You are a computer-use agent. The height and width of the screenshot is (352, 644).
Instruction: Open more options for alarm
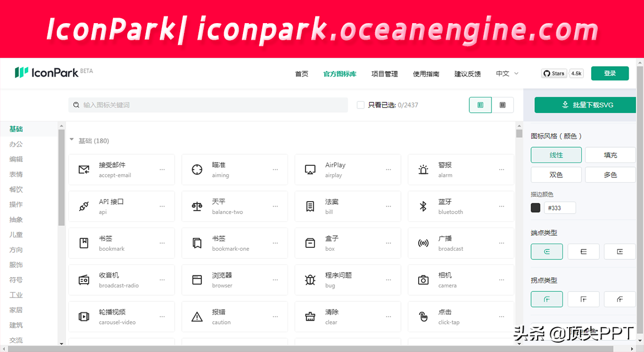[501, 170]
